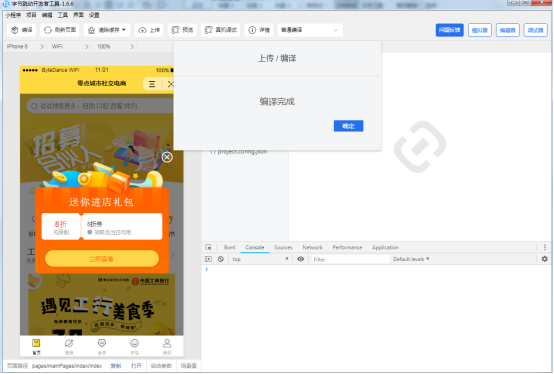Viewport: 554px width, 374px height.
Task: Expand the 100% zoom selector
Action: point(115,46)
